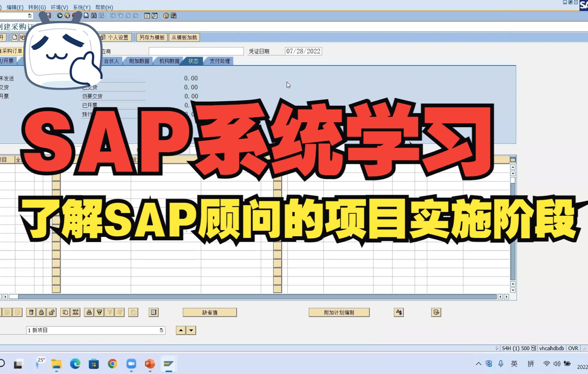Viewport: 588px width, 374px height.
Task: Open the 帮助(H) menu
Action: [104, 7]
